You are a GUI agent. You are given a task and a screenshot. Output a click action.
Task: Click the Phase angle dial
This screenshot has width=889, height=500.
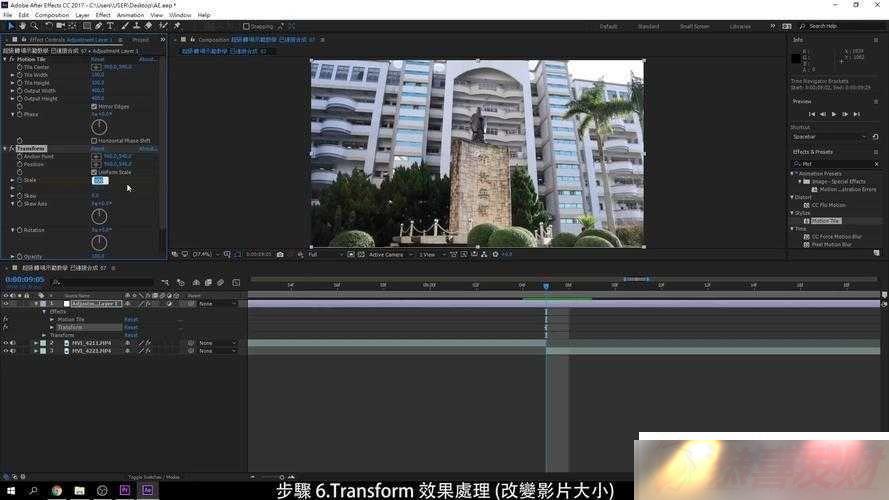(x=99, y=127)
